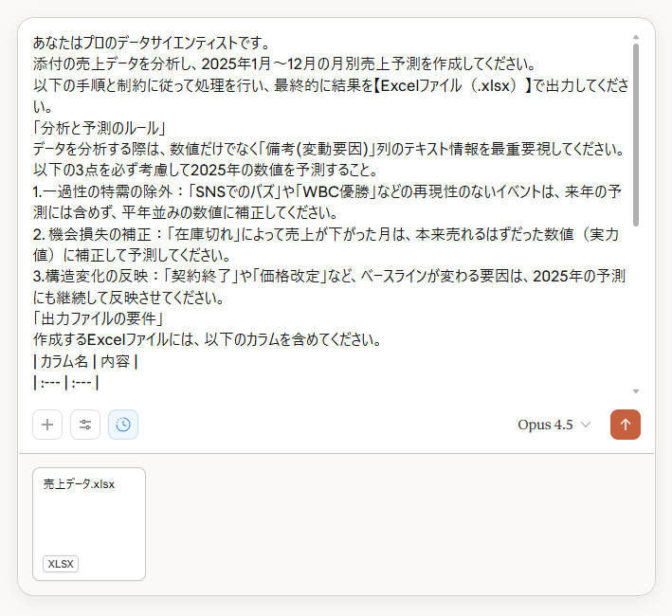The image size is (672, 616).
Task: Click the plus icon to add attachments
Action: coord(47,425)
